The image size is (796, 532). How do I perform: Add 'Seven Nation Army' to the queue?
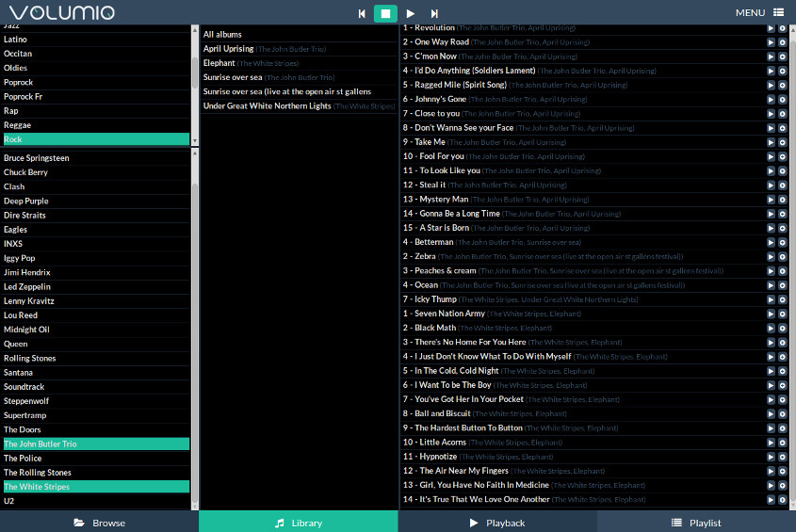[x=782, y=314]
